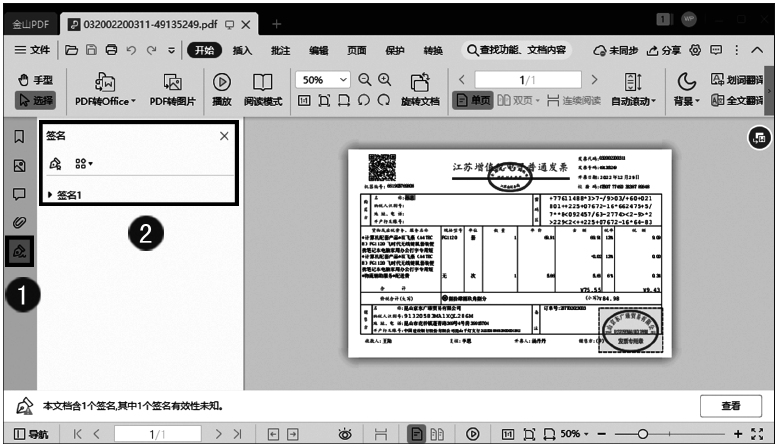This screenshot has height=448, width=779.
Task: Open the attachments paperclip panel
Action: point(19,221)
